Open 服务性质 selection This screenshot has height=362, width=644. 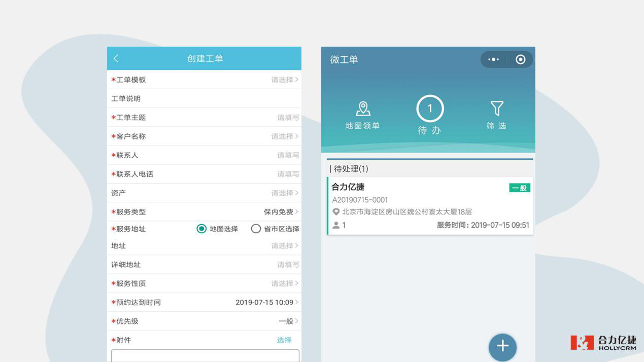pyautogui.click(x=204, y=283)
